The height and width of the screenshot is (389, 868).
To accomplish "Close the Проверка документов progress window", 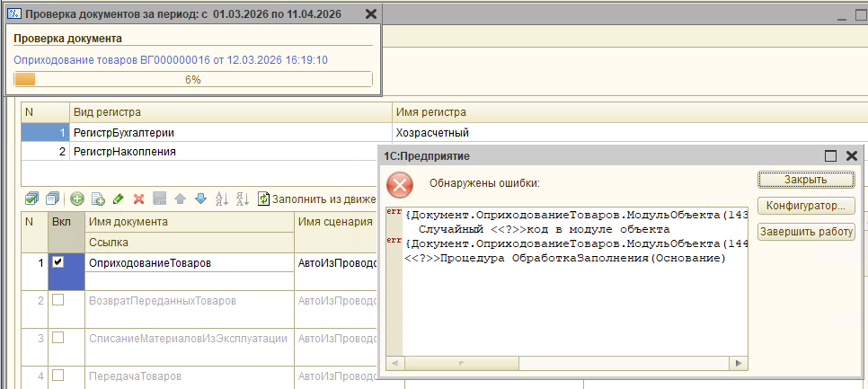I will [x=371, y=13].
